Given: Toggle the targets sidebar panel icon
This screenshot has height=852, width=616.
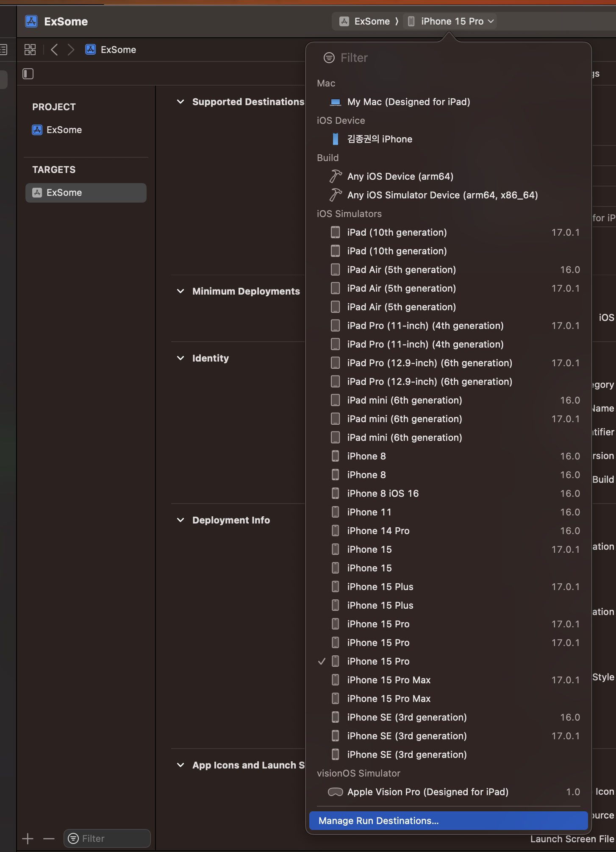Looking at the screenshot, I should click(x=28, y=74).
